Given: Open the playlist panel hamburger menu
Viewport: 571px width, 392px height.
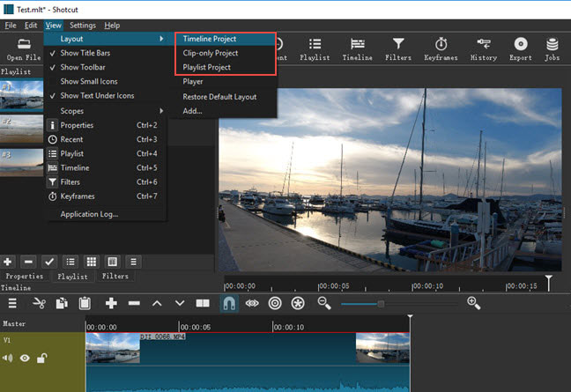Looking at the screenshot, I should pyautogui.click(x=133, y=262).
